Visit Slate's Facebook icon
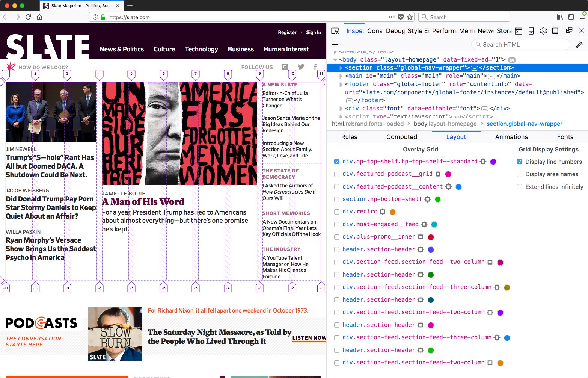Screen dimensions: 588x378 pyautogui.click(x=315, y=67)
